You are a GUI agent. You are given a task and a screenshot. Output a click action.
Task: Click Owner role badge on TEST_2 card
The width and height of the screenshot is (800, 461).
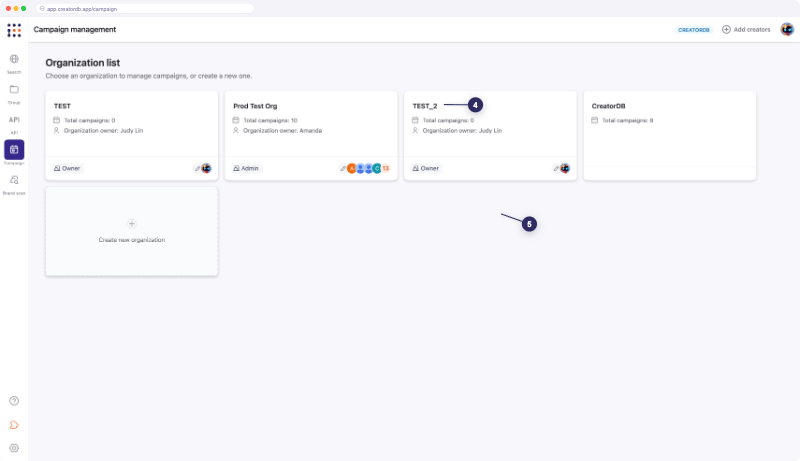click(x=426, y=168)
